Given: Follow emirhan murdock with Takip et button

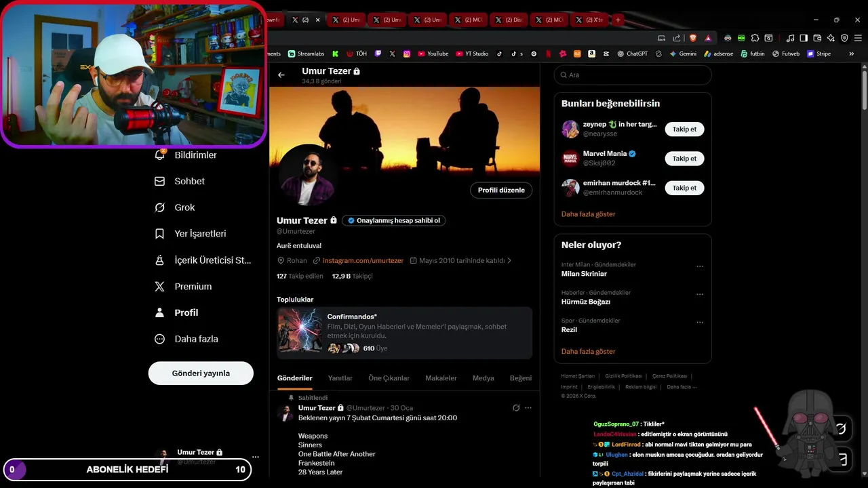Looking at the screenshot, I should coord(684,188).
